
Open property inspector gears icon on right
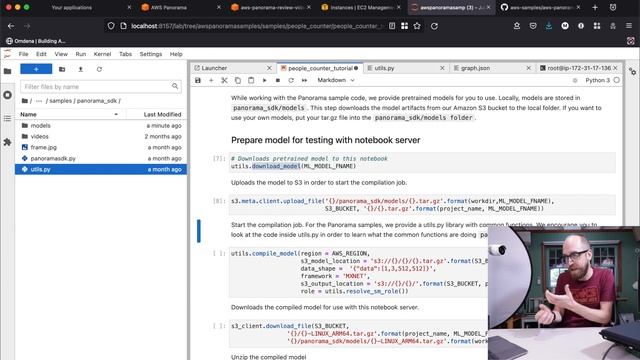click(x=632, y=72)
